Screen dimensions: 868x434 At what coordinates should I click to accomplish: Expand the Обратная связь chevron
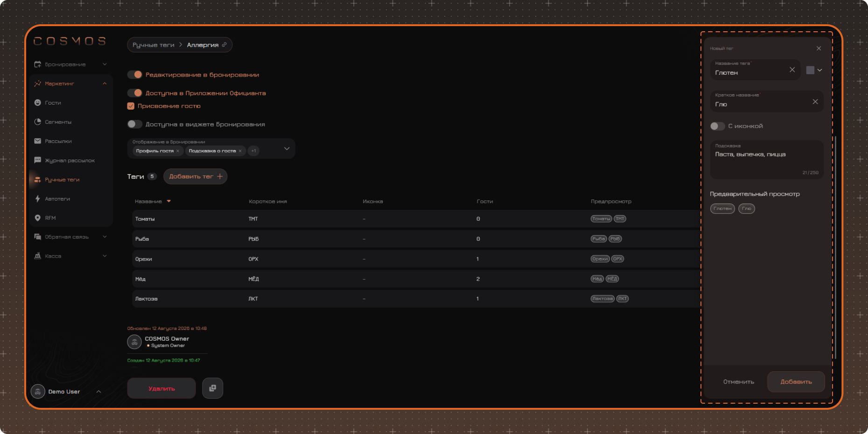105,237
